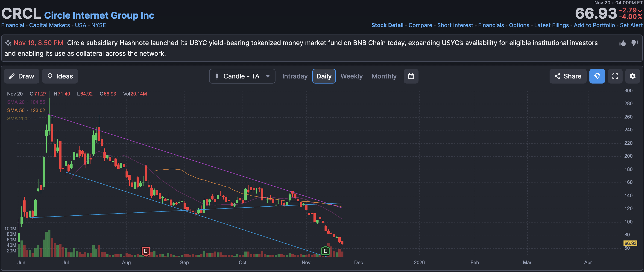Image resolution: width=644 pixels, height=272 pixels.
Task: Click the Share button
Action: [568, 76]
